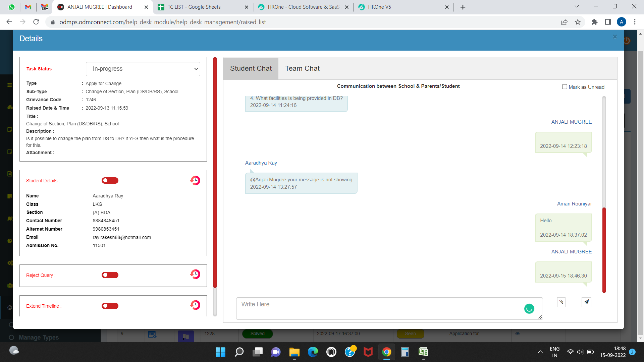Click the Student Details history clock icon
Screen dimensions: 644x362
(195, 181)
